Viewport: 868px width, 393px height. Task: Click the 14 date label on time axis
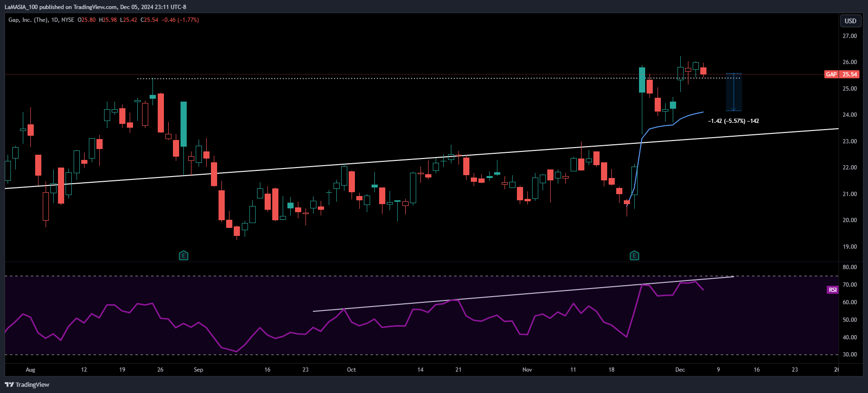[x=420, y=370]
